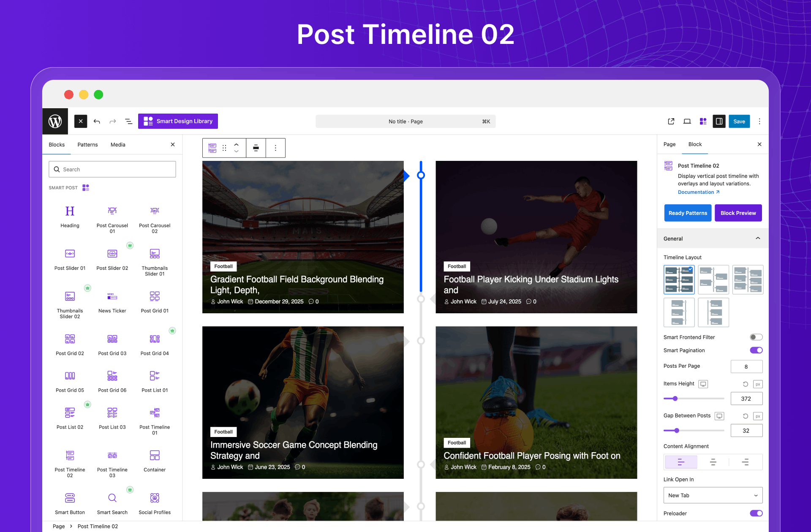Switch to the Patterns tab
Viewport: 811px width, 532px height.
click(87, 144)
